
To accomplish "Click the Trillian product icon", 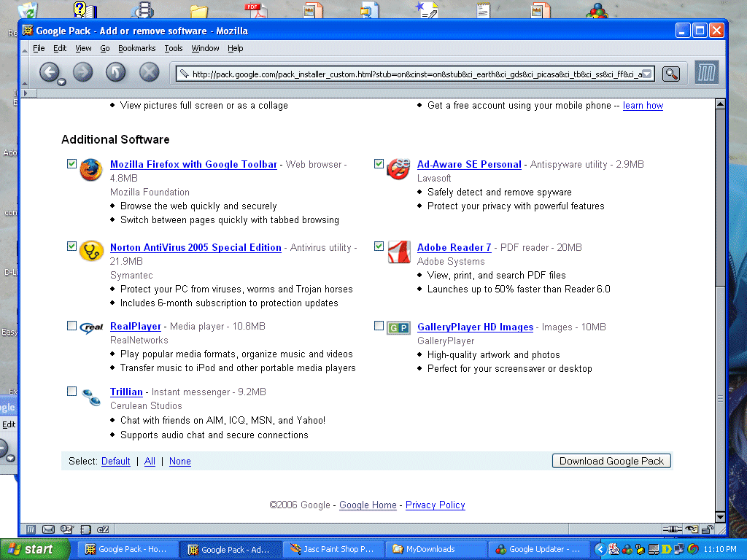I will (91, 397).
